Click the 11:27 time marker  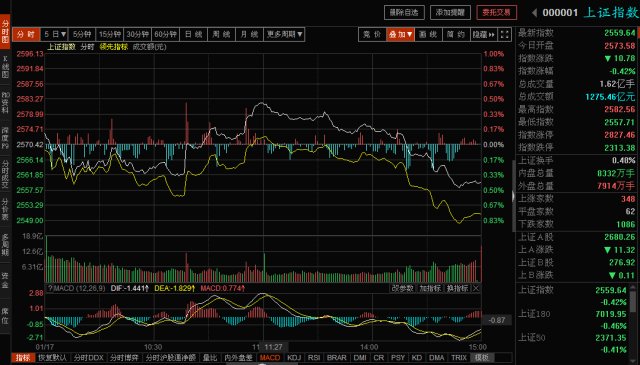tap(273, 347)
